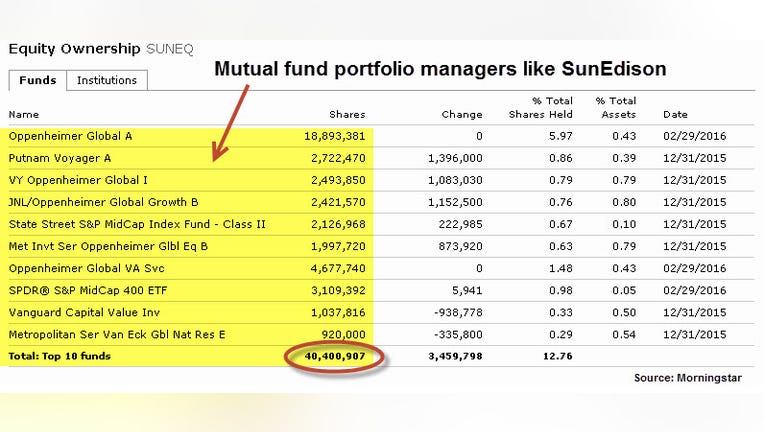Select the shares value 3,109,392
Viewport: 764px width, 432px height.
[338, 291]
